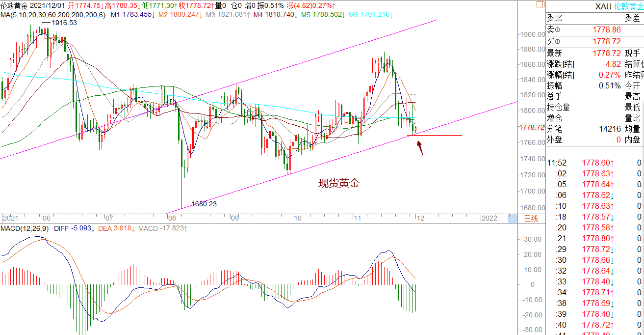Select the M3 1821.081 moving average value

[x=228, y=15]
